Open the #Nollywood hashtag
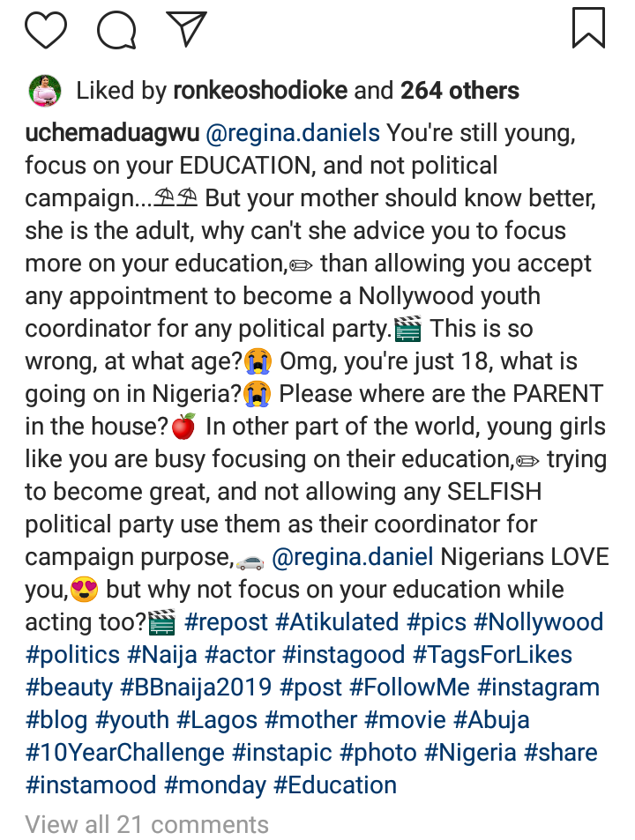Viewport: 635px width, 840px height. point(539,622)
